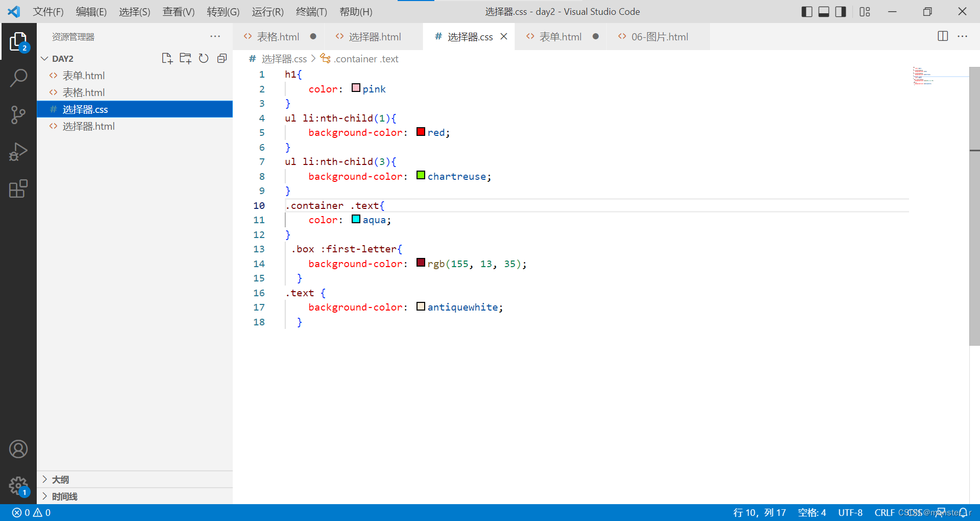This screenshot has width=980, height=521.
Task: Open the 查看 menu
Action: (178, 11)
